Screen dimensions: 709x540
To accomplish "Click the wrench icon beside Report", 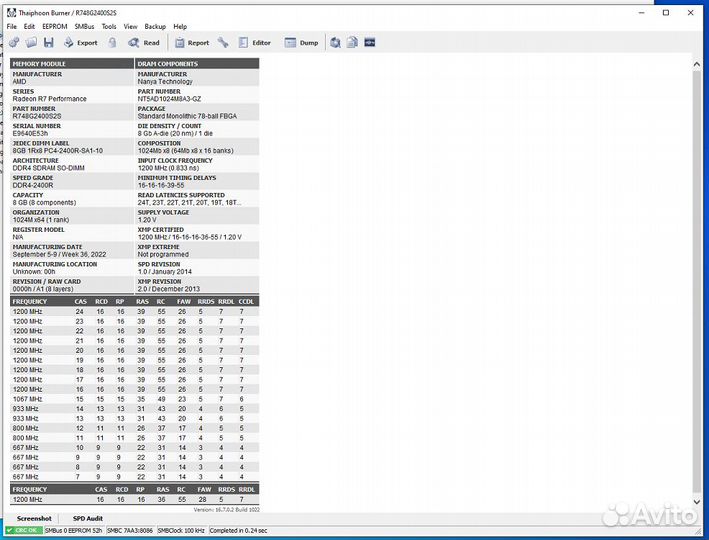I will click(x=223, y=43).
